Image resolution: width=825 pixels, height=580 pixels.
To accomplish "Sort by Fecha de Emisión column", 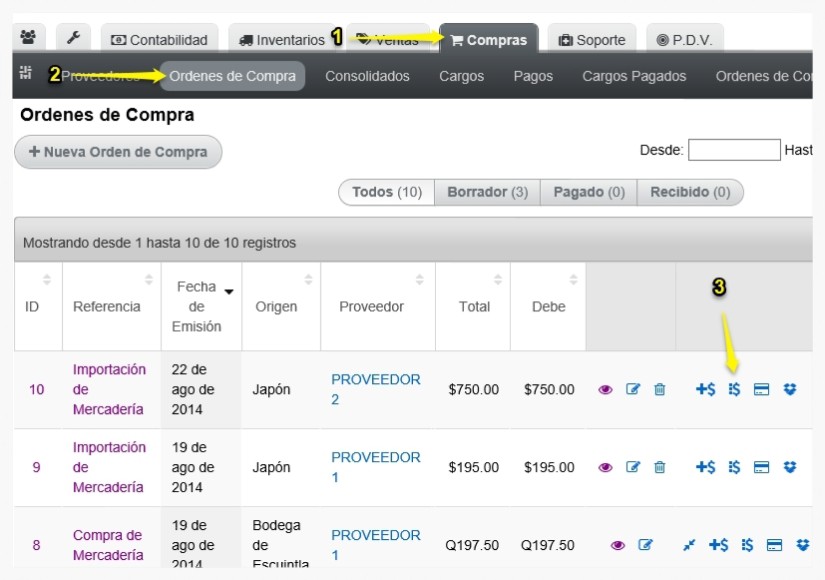I will click(x=202, y=306).
